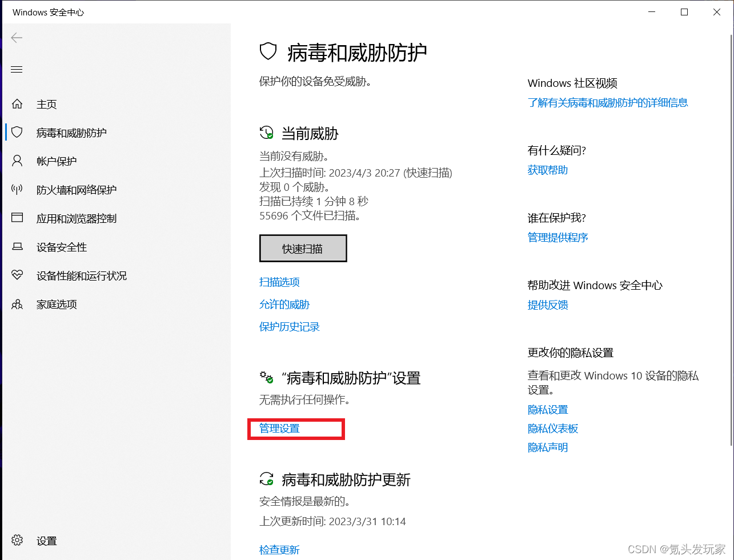Minimize the Windows 安全中心 window
Screen dimensions: 734x560
652,12
